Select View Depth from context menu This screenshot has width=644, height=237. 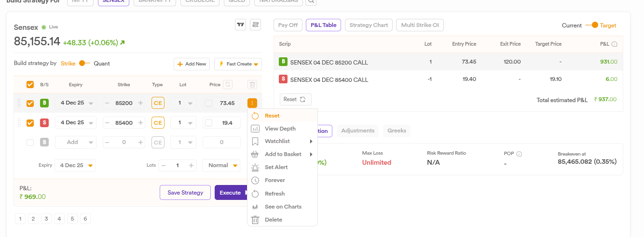[x=280, y=129]
